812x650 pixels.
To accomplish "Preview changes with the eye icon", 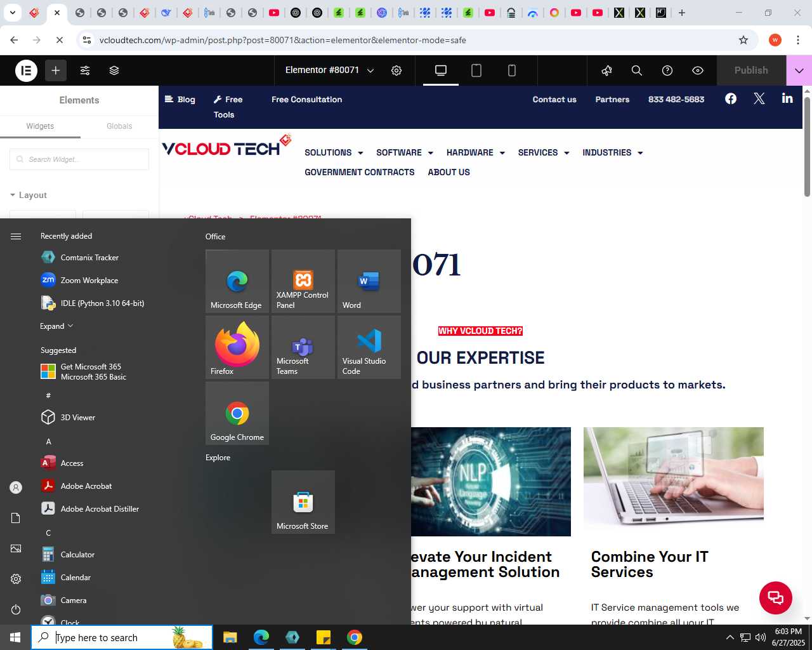I will pyautogui.click(x=698, y=70).
